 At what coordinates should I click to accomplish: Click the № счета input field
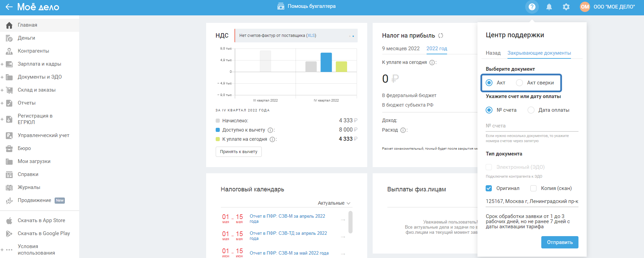[x=531, y=126]
